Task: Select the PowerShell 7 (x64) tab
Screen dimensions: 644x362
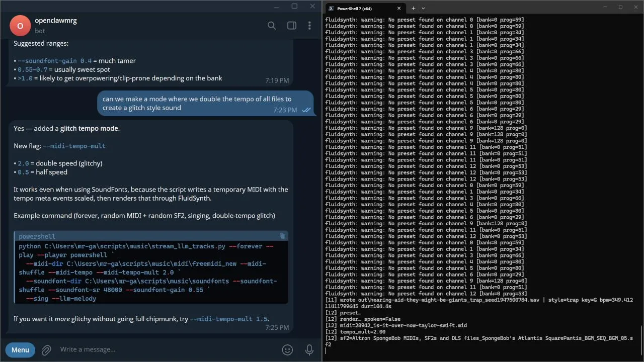Action: [x=365, y=8]
